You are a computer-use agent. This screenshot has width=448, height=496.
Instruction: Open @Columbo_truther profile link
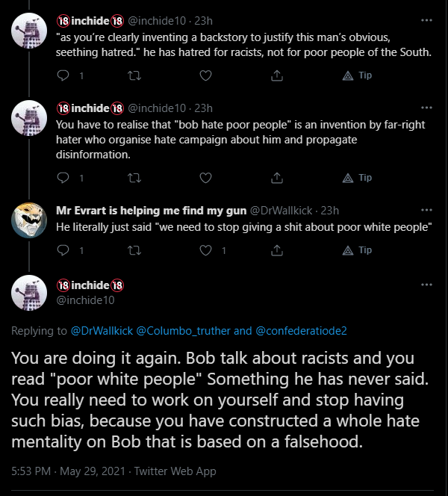pos(182,330)
